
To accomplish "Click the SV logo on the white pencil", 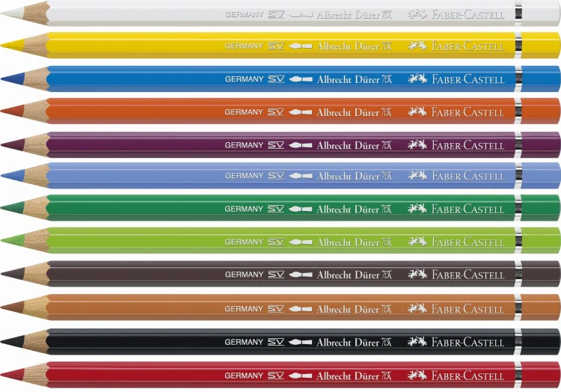I will point(276,15).
